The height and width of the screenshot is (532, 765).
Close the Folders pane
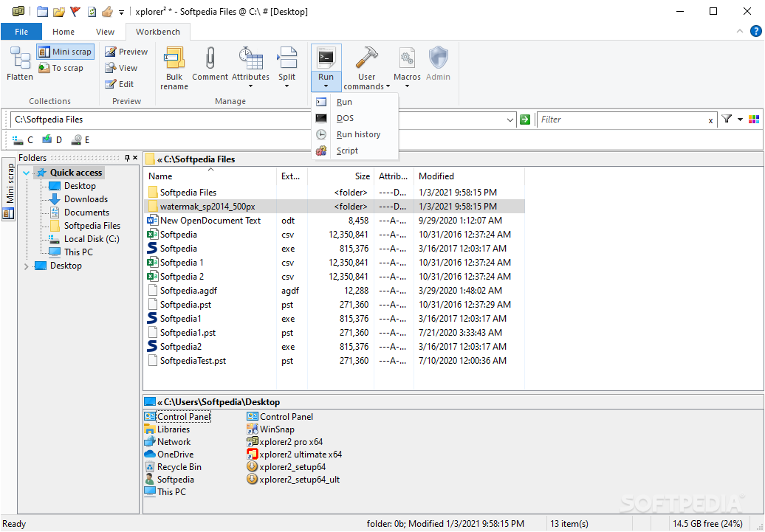[x=135, y=157]
